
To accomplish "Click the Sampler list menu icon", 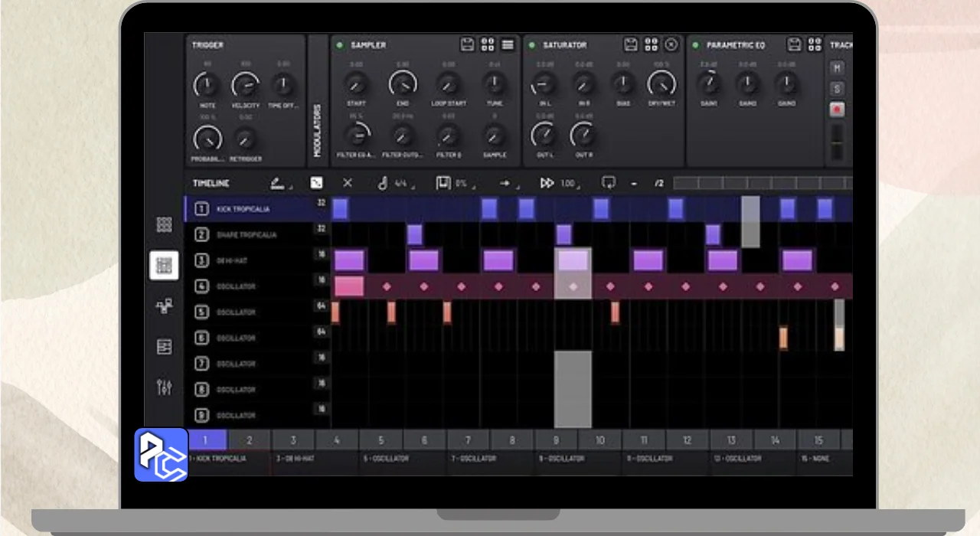I will pyautogui.click(x=507, y=44).
